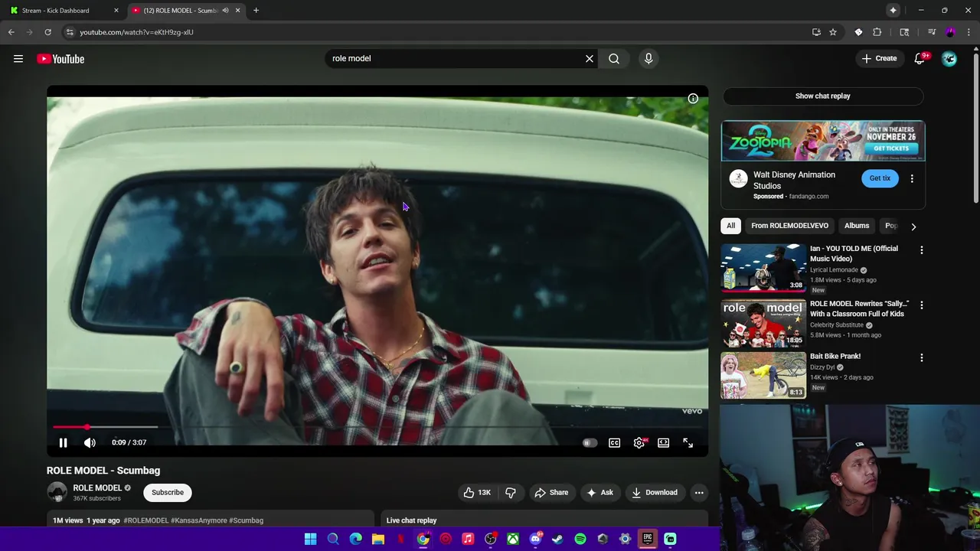Select the Albums filter chip

click(857, 226)
